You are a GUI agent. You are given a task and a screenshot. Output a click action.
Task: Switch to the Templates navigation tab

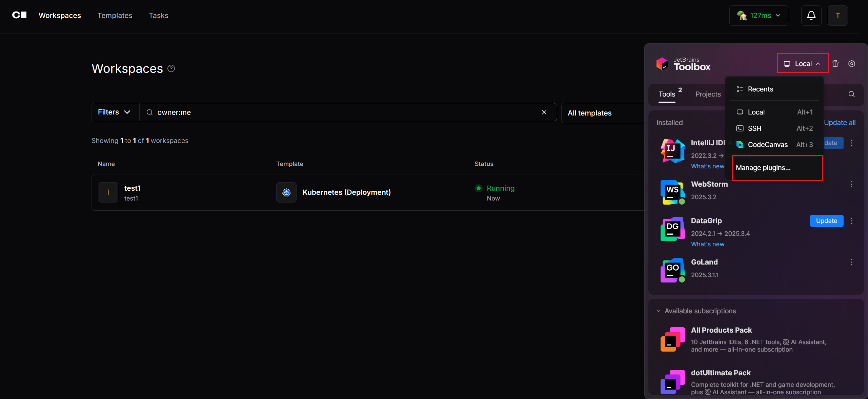(115, 16)
